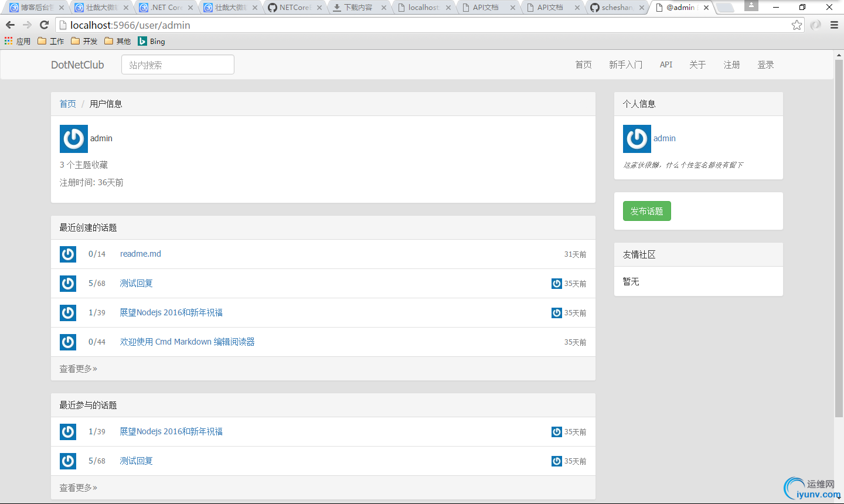Open the 关于 navbar item
Screen dimensions: 844x504
tap(697, 64)
